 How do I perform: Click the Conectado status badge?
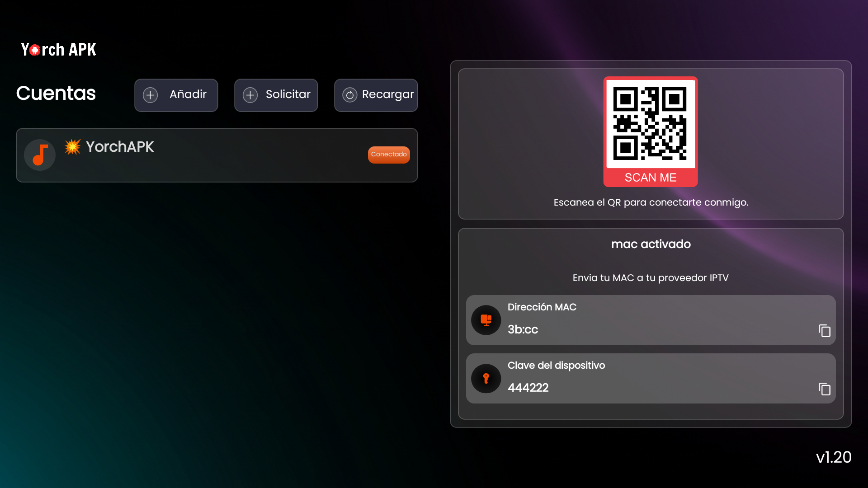click(389, 155)
